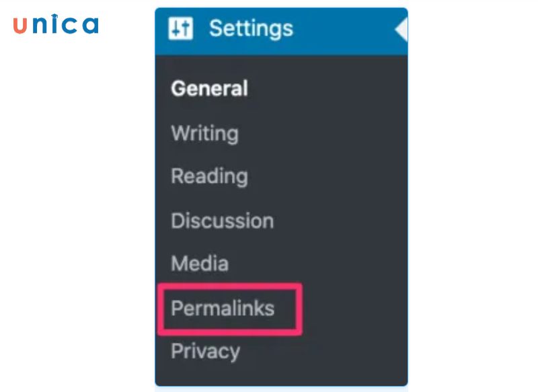Open Media settings
Viewport: 538px width, 392px height.
(x=200, y=264)
